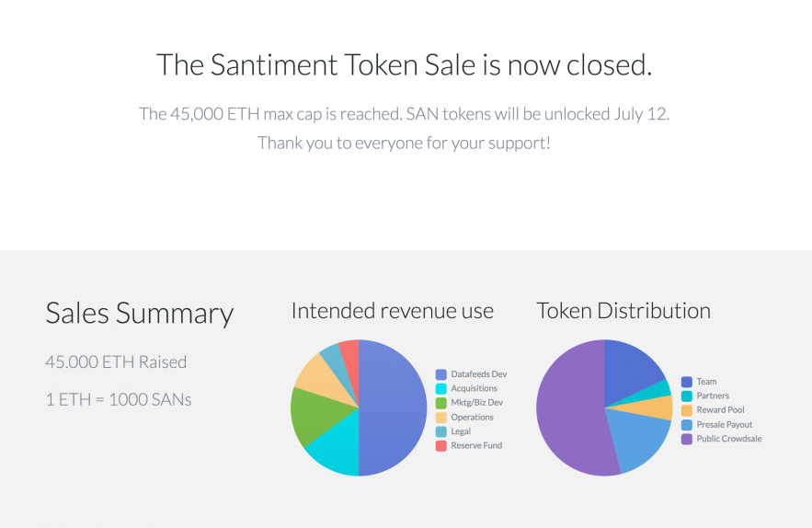Image resolution: width=812 pixels, height=528 pixels.
Task: Click the Reserve Fund legend color swatch
Action: coord(441,446)
